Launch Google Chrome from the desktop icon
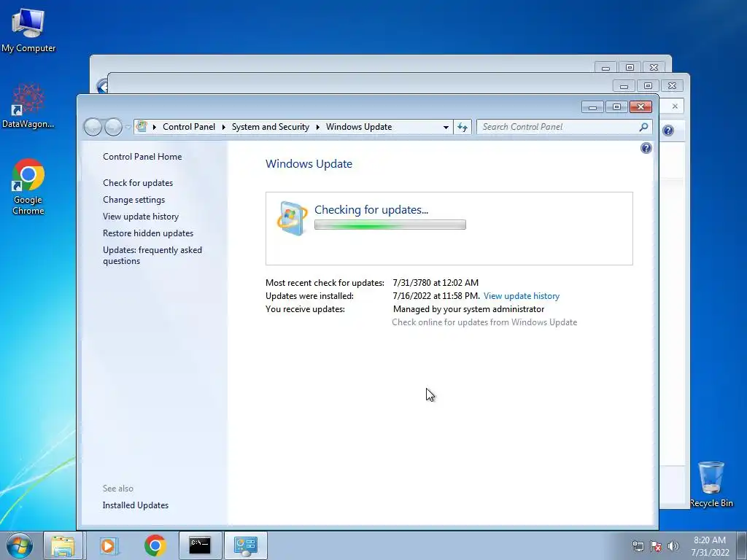Image resolution: width=747 pixels, height=560 pixels. (x=28, y=187)
